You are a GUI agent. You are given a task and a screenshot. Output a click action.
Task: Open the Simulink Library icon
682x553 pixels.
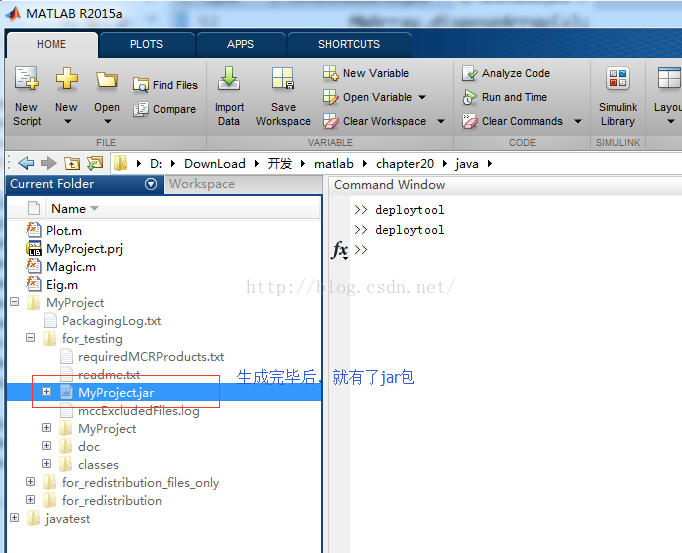pos(618,78)
